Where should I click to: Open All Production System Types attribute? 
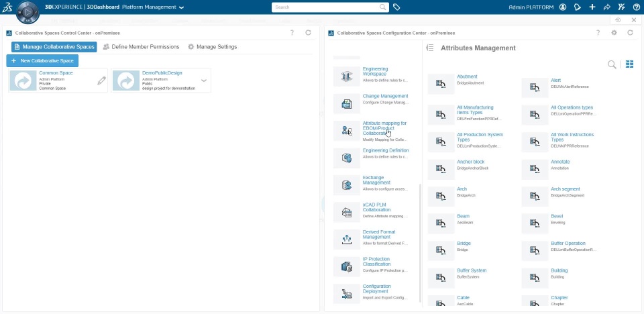pos(480,138)
